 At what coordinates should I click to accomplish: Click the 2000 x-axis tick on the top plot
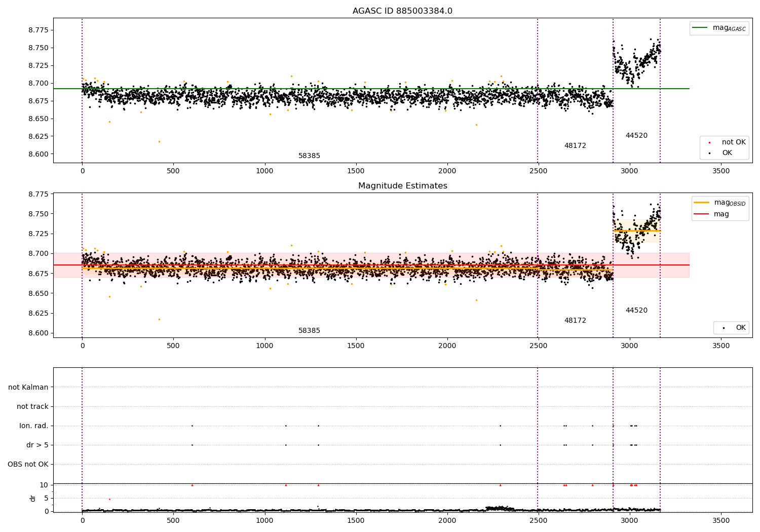pyautogui.click(x=447, y=171)
